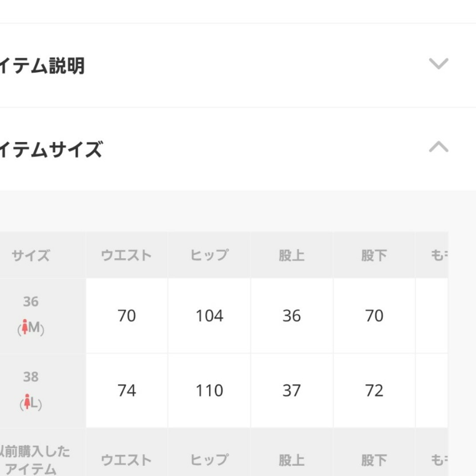476x476 pixels.
Task: Click the inseam value 72 cell
Action: 374,390
